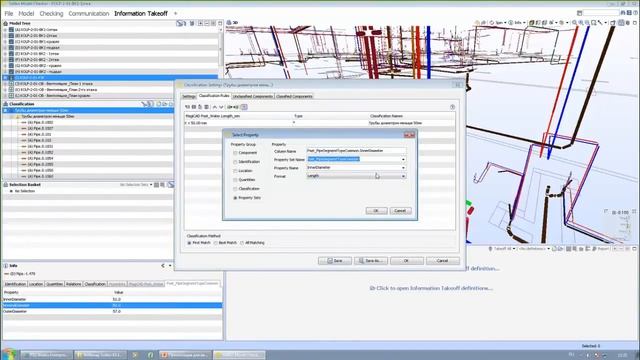Click the Type column header in the rules table
This screenshot has width=640, height=360.
pos(331,116)
